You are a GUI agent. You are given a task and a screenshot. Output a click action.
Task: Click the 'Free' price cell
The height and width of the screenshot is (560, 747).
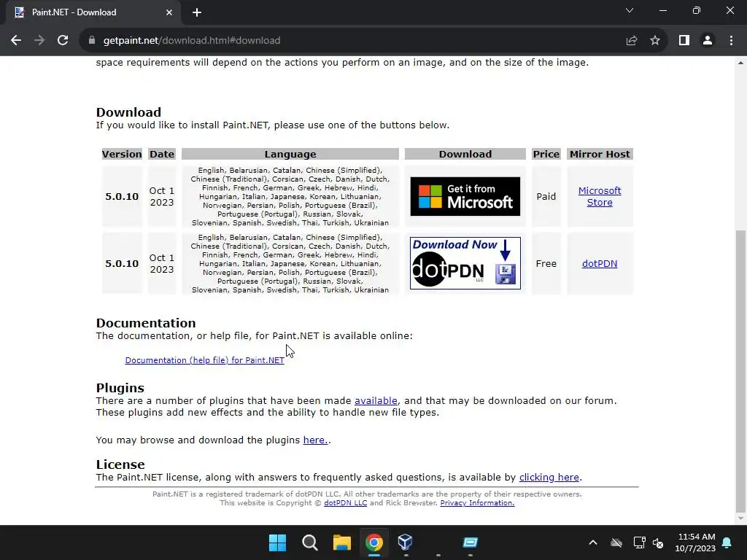coord(546,263)
